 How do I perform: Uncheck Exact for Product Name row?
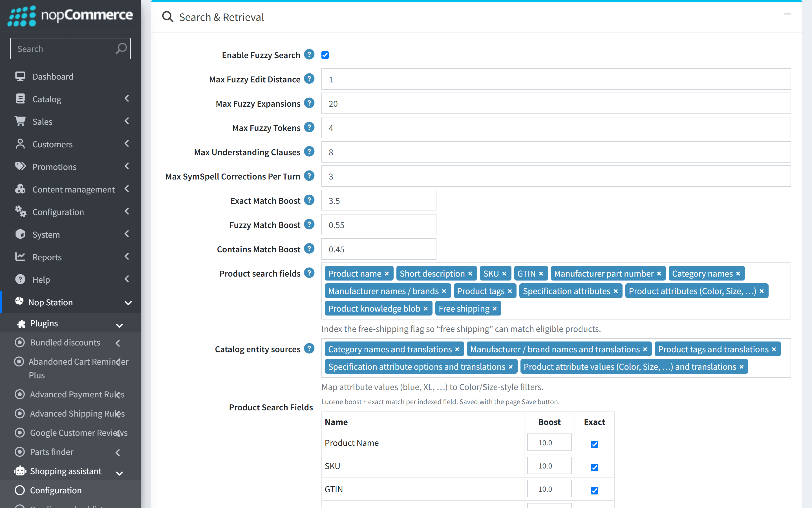(x=594, y=444)
